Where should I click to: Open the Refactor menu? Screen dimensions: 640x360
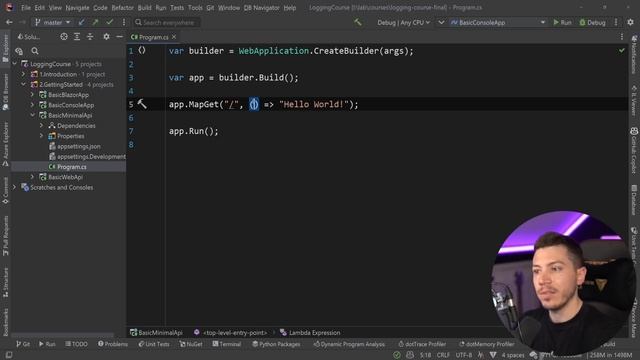[x=122, y=8]
